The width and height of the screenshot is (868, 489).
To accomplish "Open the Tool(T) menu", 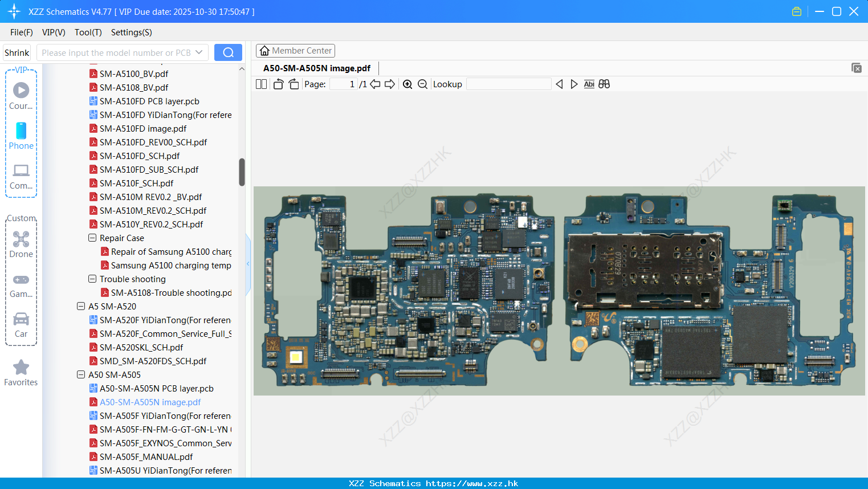I will tap(88, 32).
